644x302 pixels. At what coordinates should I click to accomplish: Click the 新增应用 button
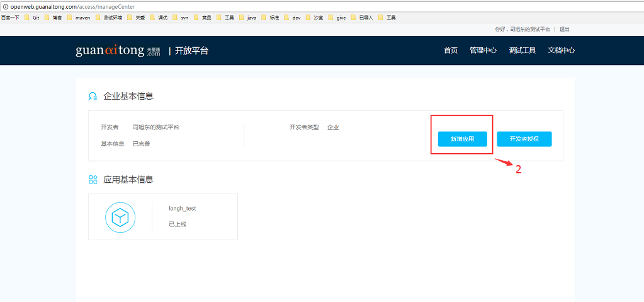coord(462,139)
